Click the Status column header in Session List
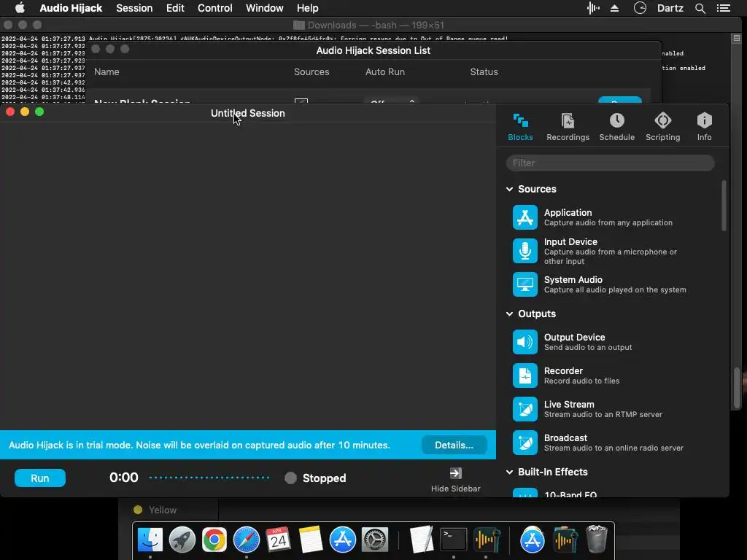 484,72
